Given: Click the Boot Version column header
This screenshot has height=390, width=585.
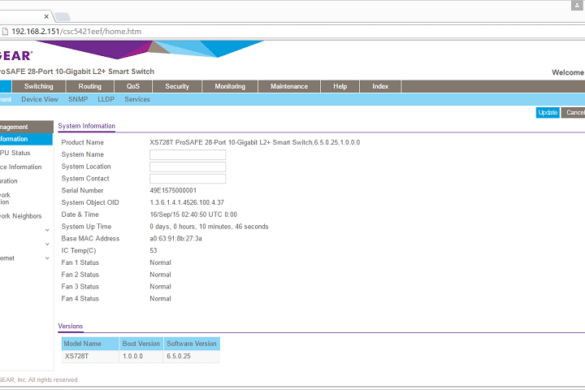Looking at the screenshot, I should (x=141, y=343).
